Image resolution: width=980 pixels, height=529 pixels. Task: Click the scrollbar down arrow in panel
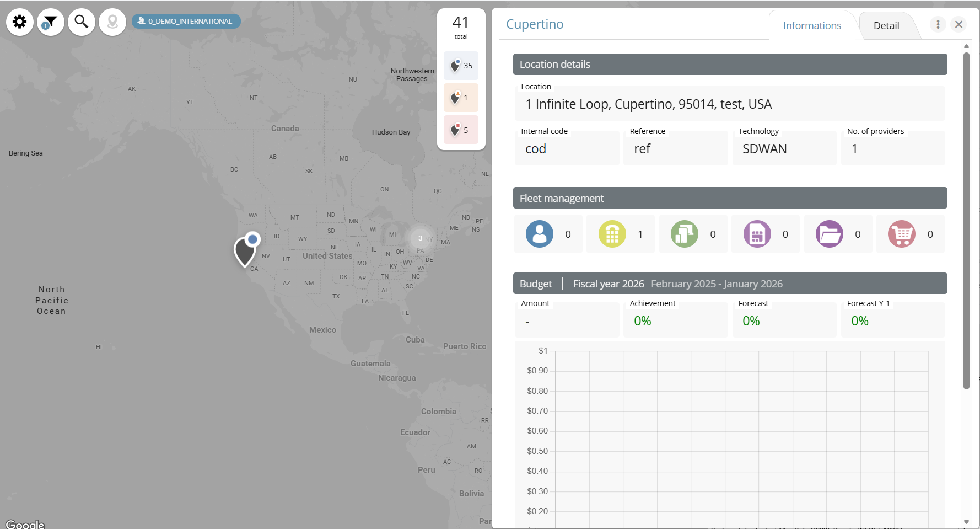966,522
